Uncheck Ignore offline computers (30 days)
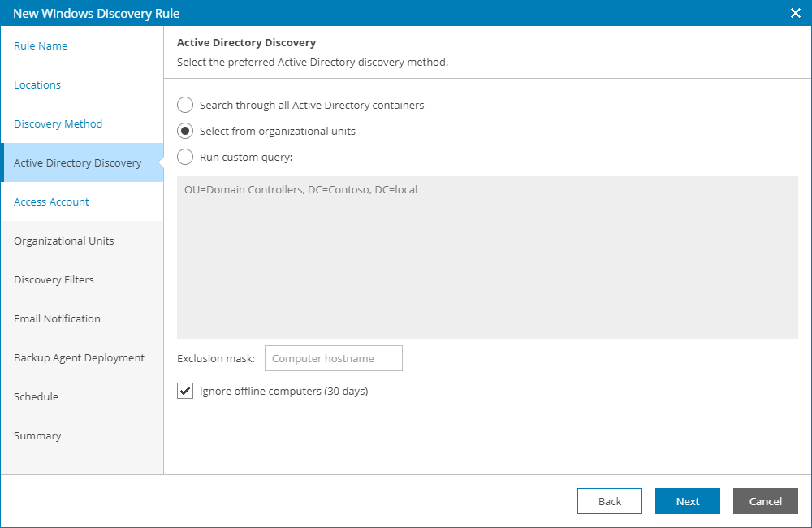 (184, 391)
